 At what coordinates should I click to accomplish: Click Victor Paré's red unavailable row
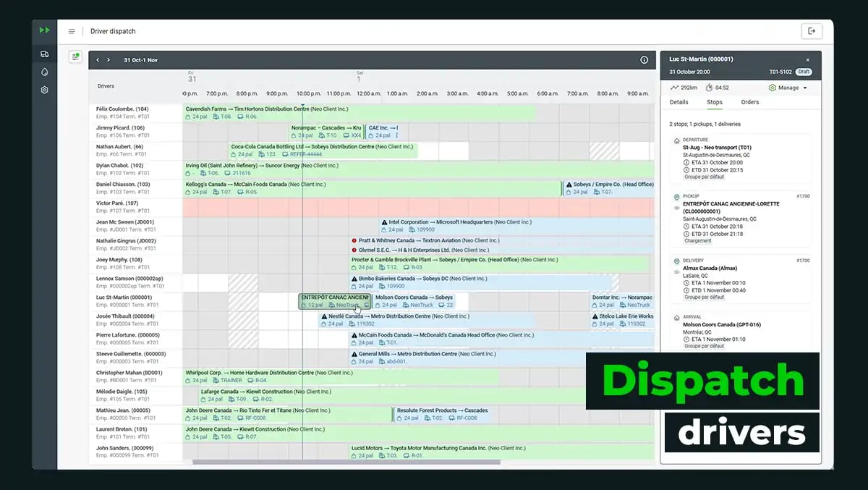pos(419,207)
